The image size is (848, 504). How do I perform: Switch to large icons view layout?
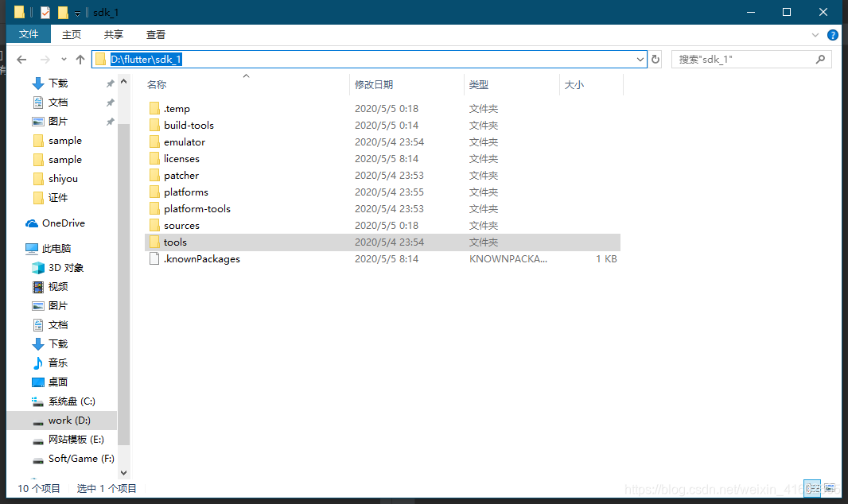[x=830, y=488]
